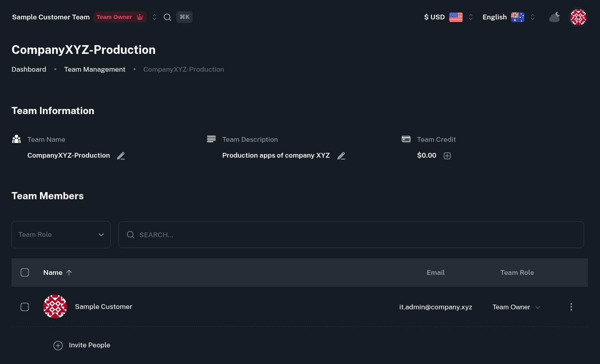This screenshot has height=364, width=600.
Task: Open the user avatar profile menu
Action: pyautogui.click(x=578, y=17)
